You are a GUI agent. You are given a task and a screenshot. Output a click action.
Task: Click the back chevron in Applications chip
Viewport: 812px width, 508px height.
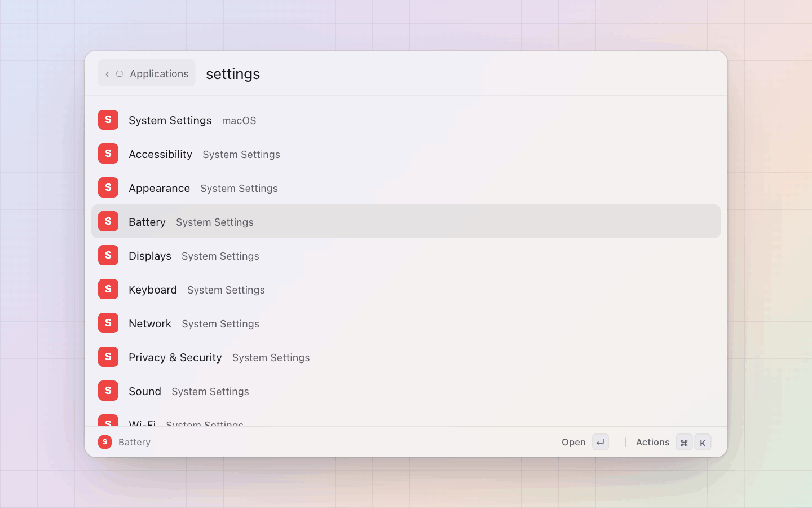click(x=107, y=74)
